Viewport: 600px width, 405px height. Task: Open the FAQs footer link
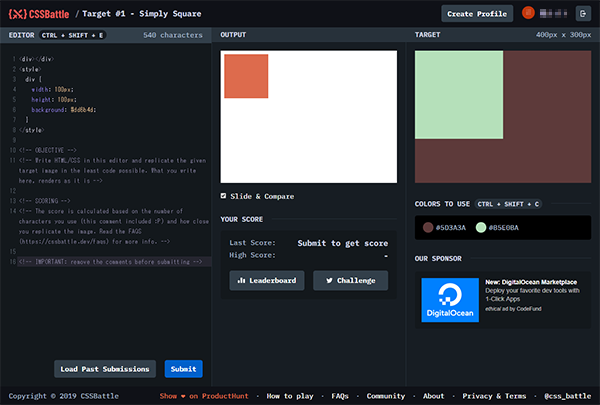pyautogui.click(x=340, y=396)
